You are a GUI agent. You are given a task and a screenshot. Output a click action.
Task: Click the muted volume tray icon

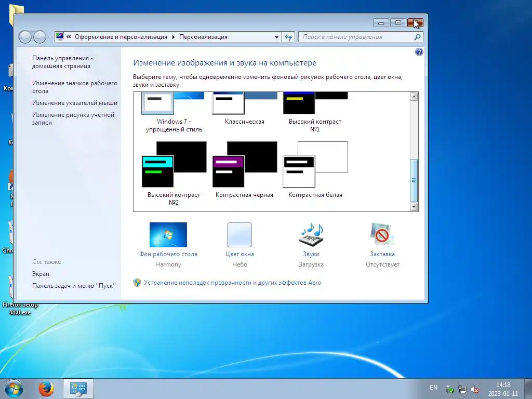(x=475, y=390)
